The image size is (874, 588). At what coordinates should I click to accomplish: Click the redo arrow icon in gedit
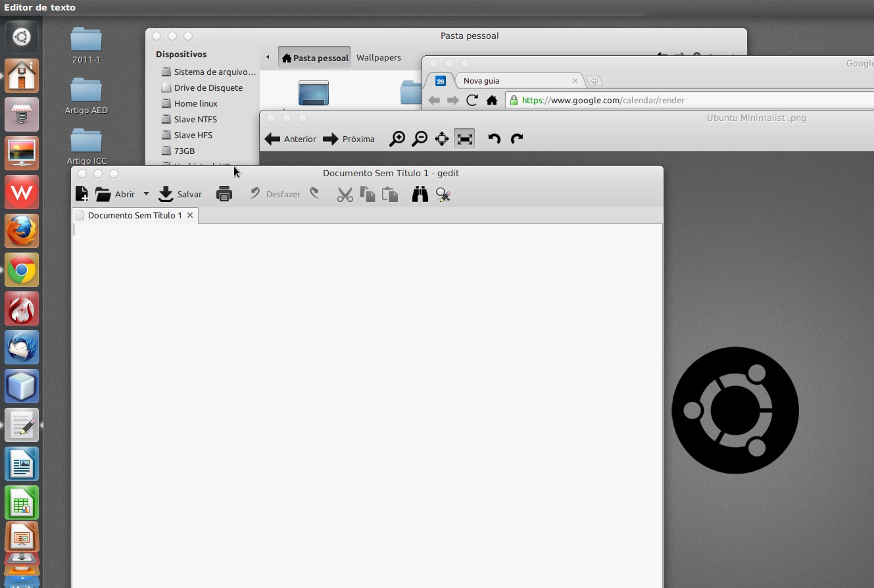coord(315,193)
